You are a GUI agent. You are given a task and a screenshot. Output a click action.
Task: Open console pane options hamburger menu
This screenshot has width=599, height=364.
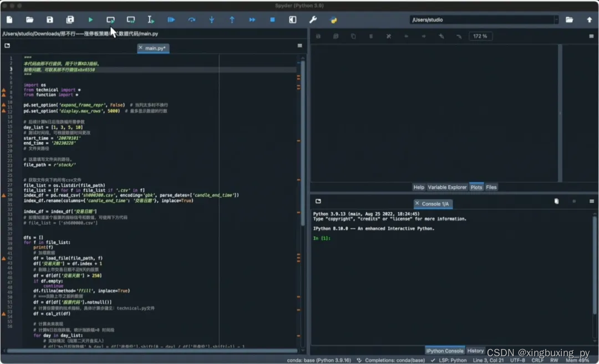click(x=592, y=201)
